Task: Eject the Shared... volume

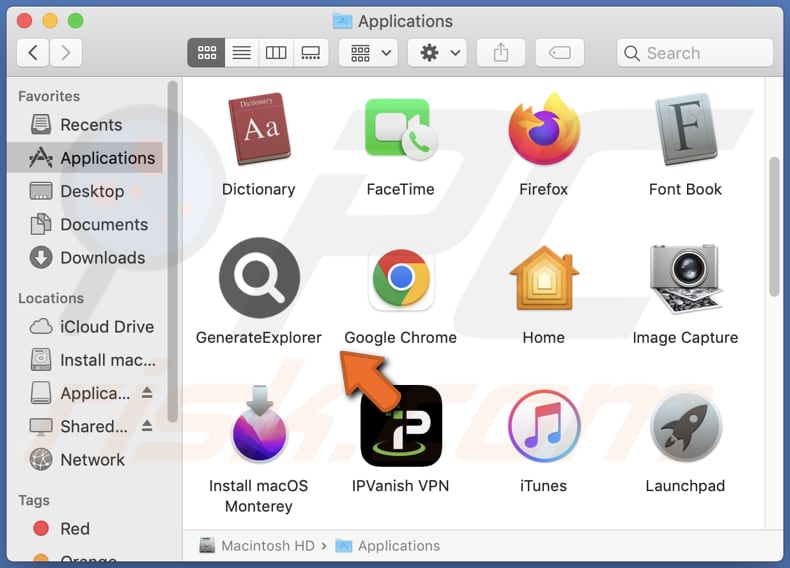Action: tap(147, 425)
